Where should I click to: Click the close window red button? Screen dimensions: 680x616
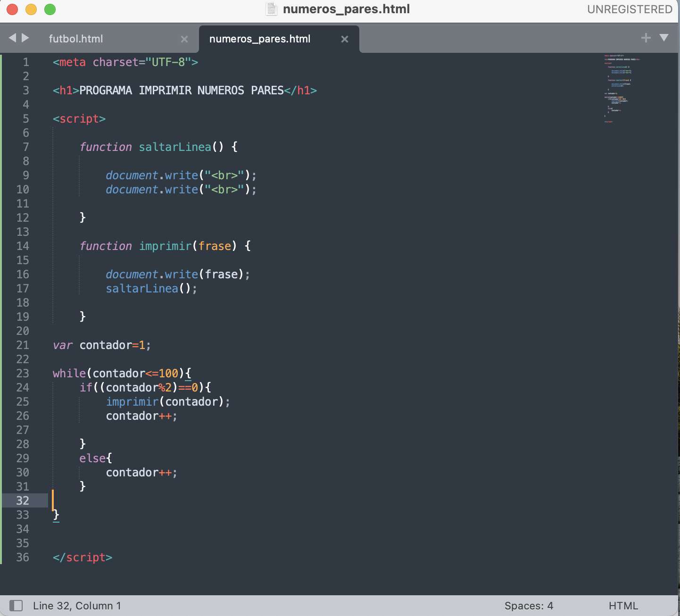(x=12, y=9)
